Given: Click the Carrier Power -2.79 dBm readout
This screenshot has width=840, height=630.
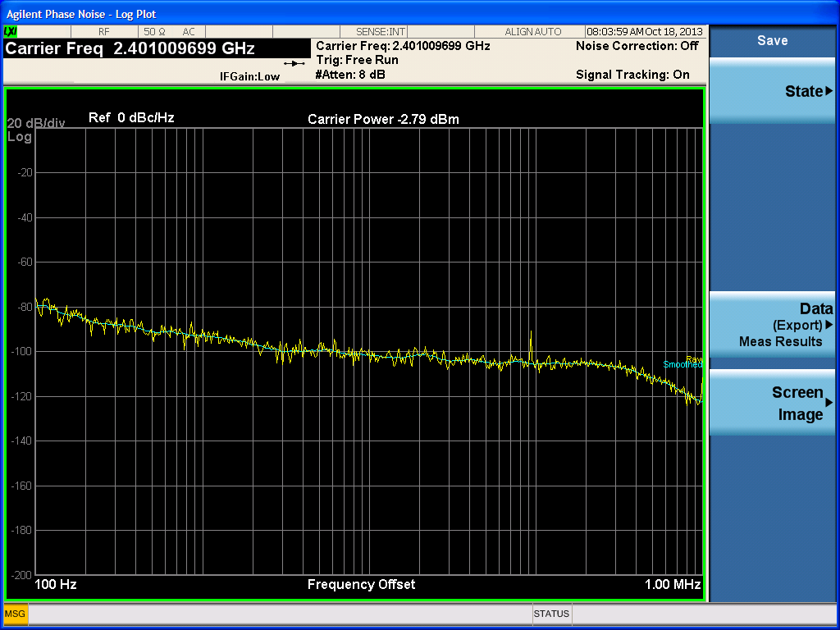Looking at the screenshot, I should [383, 120].
